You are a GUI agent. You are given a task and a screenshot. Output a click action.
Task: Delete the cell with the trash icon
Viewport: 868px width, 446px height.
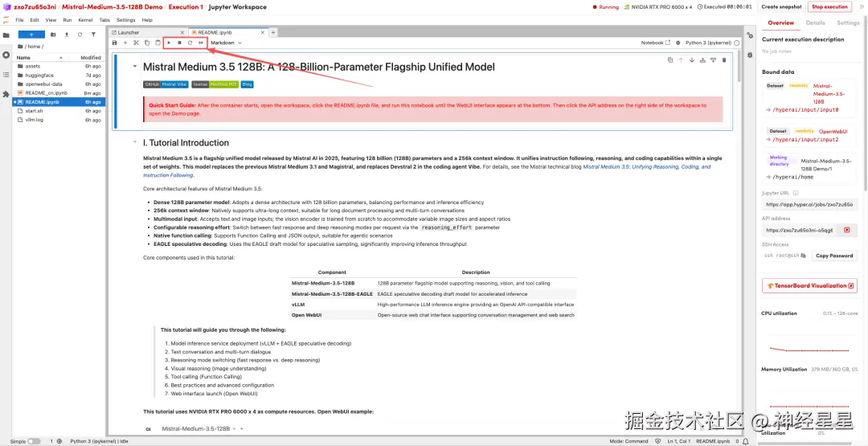click(x=724, y=59)
